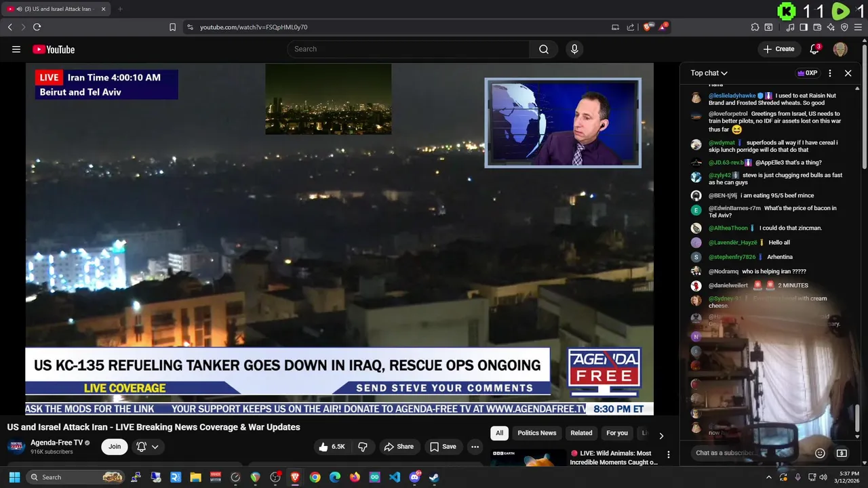Image resolution: width=868 pixels, height=488 pixels.
Task: Close the live chat panel
Action: click(848, 73)
